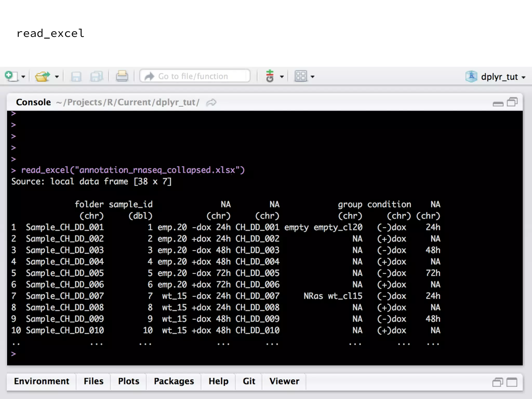Screen dimensions: 532x399
Task: Open the Plots tab
Action: [129, 381]
